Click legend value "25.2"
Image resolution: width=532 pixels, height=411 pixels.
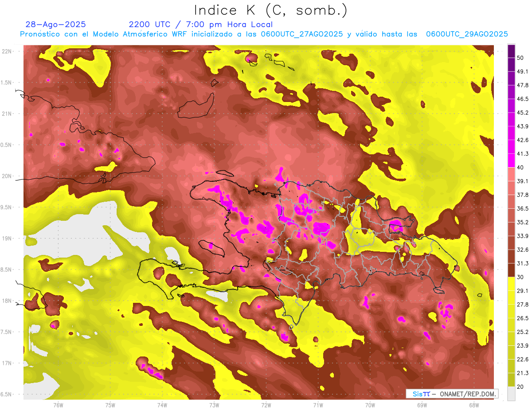pyautogui.click(x=522, y=332)
